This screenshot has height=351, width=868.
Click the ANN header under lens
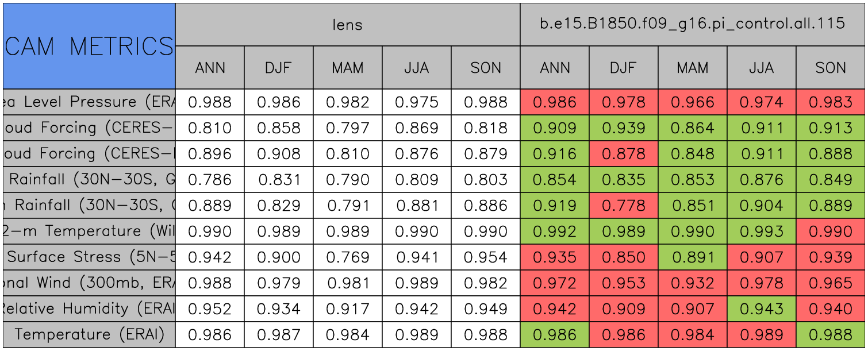tap(210, 68)
